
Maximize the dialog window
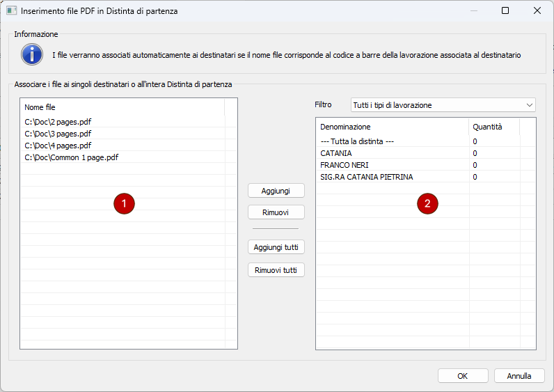(505, 10)
